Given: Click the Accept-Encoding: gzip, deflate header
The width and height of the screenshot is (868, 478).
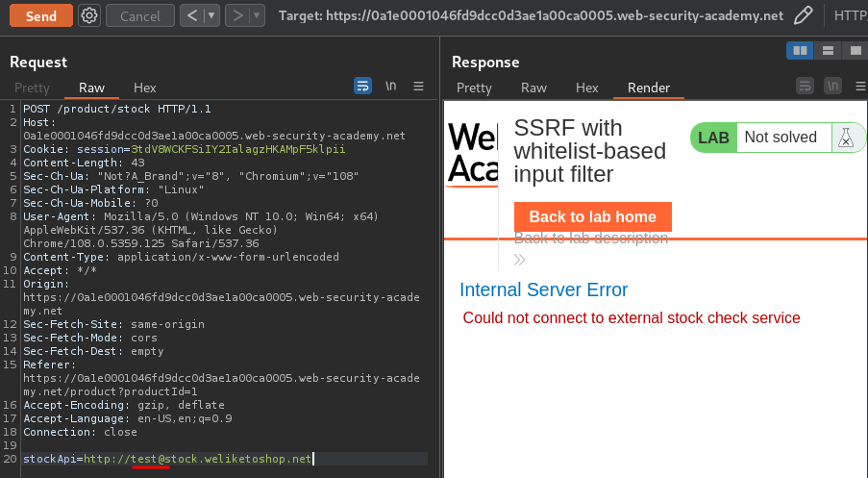Looking at the screenshot, I should (123, 405).
